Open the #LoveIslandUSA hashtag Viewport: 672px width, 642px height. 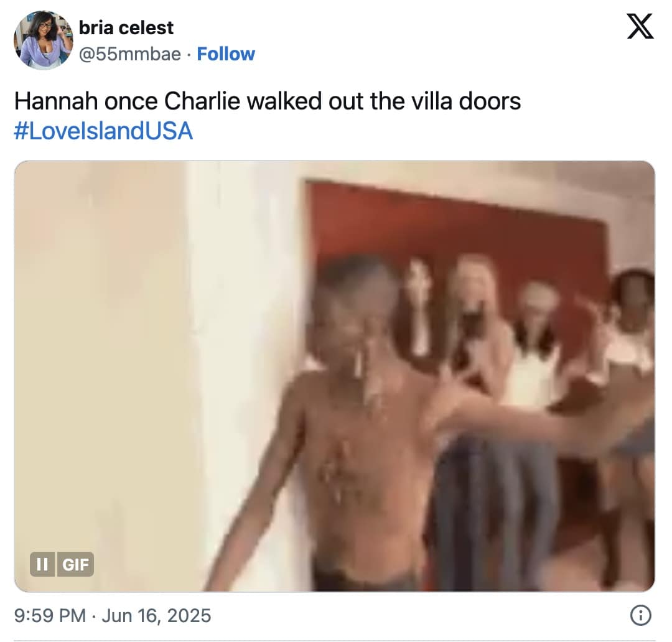pyautogui.click(x=103, y=131)
